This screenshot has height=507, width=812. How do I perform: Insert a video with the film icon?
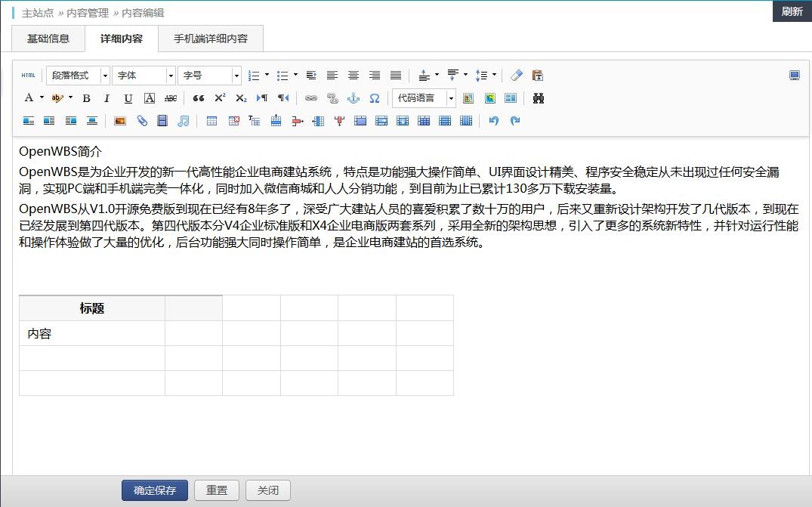162,121
